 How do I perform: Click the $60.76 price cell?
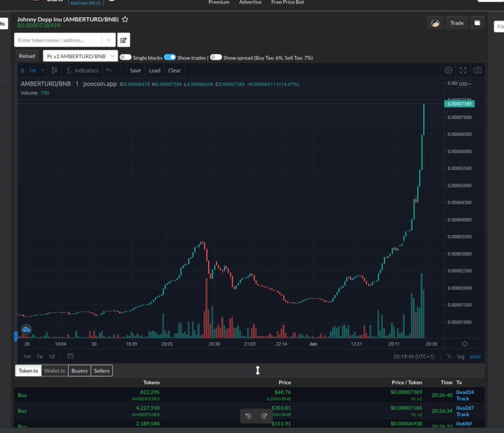282,392
